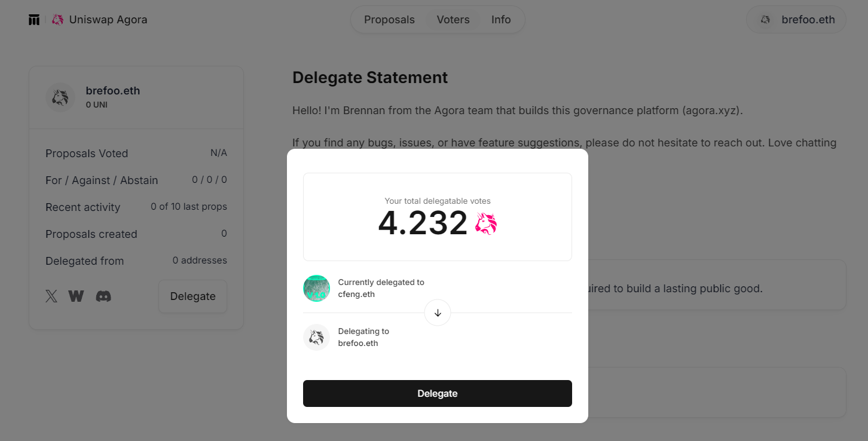Click brefoo.eth avatar in Delegating to row
Viewport: 868px width, 441px height.
pyautogui.click(x=317, y=338)
